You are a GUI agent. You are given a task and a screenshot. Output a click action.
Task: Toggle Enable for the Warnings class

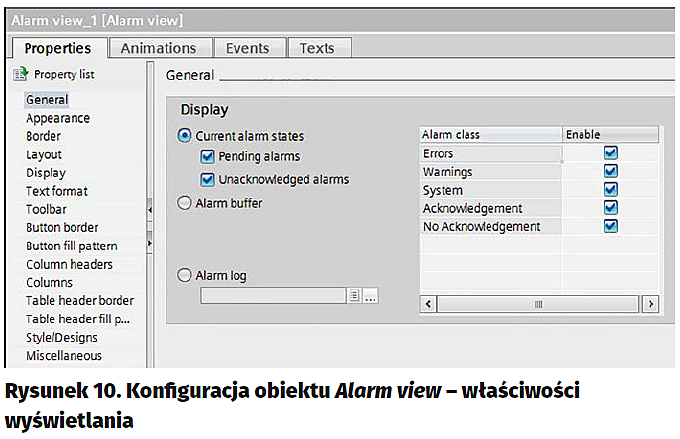point(610,171)
